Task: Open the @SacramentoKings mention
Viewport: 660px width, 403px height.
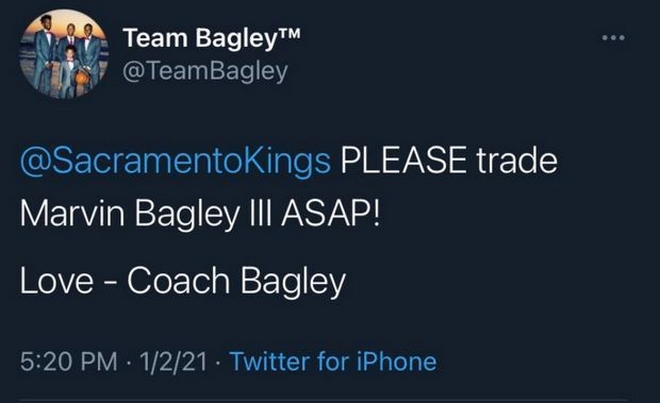Action: [176, 163]
